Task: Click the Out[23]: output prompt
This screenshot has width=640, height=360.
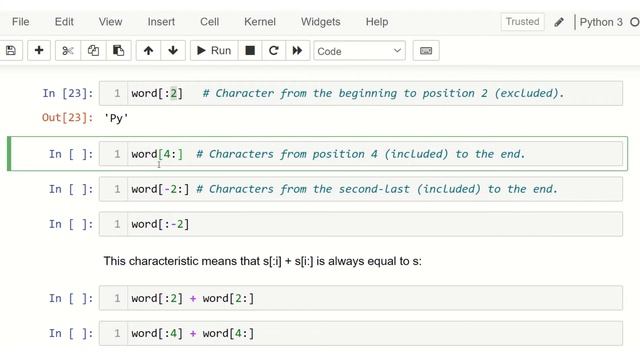Action: 67,118
